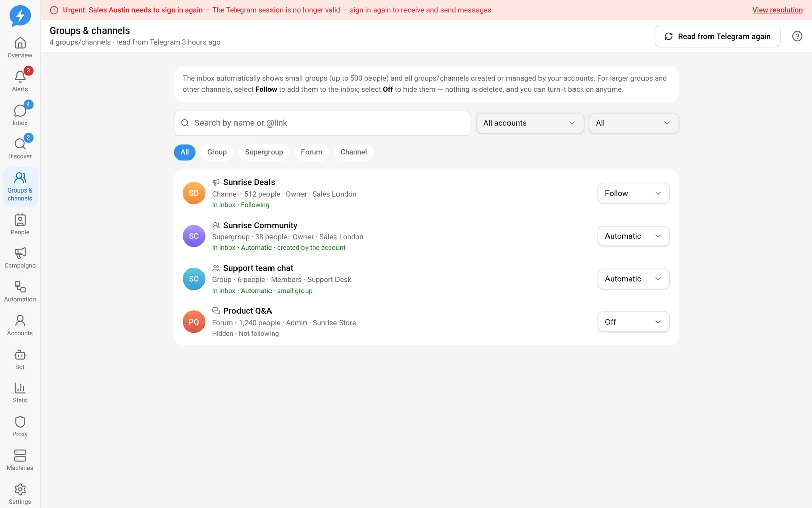The height and width of the screenshot is (508, 812).
Task: Open the All accounts dropdown
Action: [x=529, y=123]
